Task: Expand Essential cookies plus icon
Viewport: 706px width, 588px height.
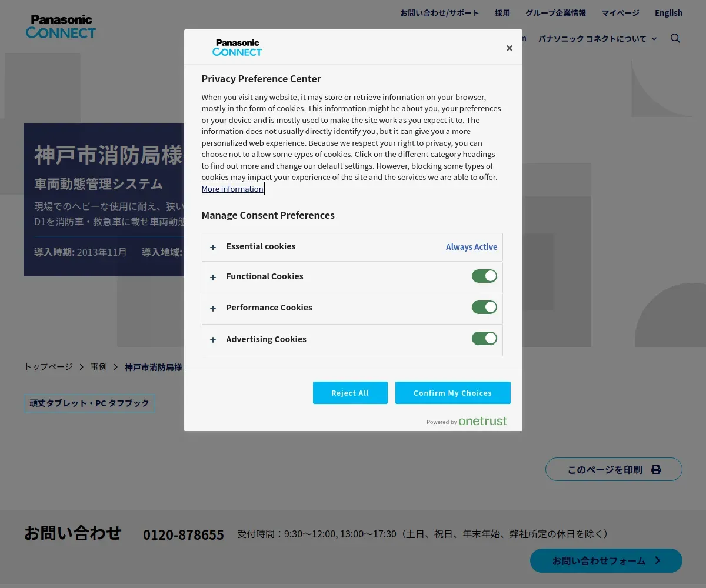Action: coord(213,247)
